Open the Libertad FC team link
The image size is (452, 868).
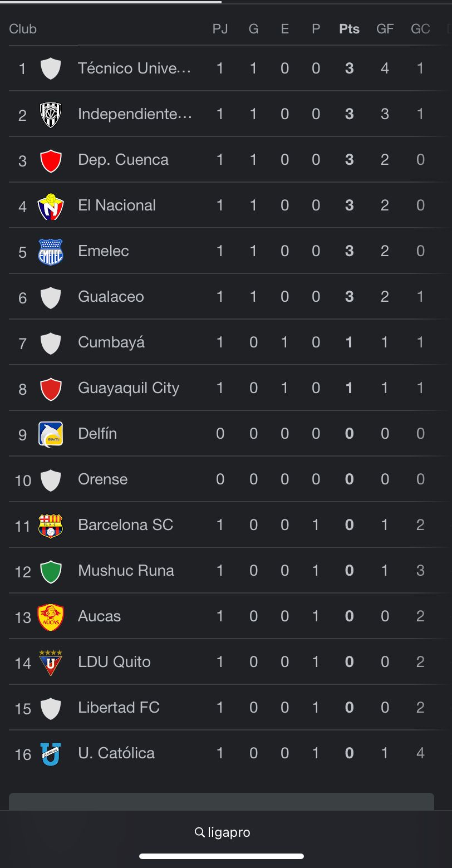[119, 708]
